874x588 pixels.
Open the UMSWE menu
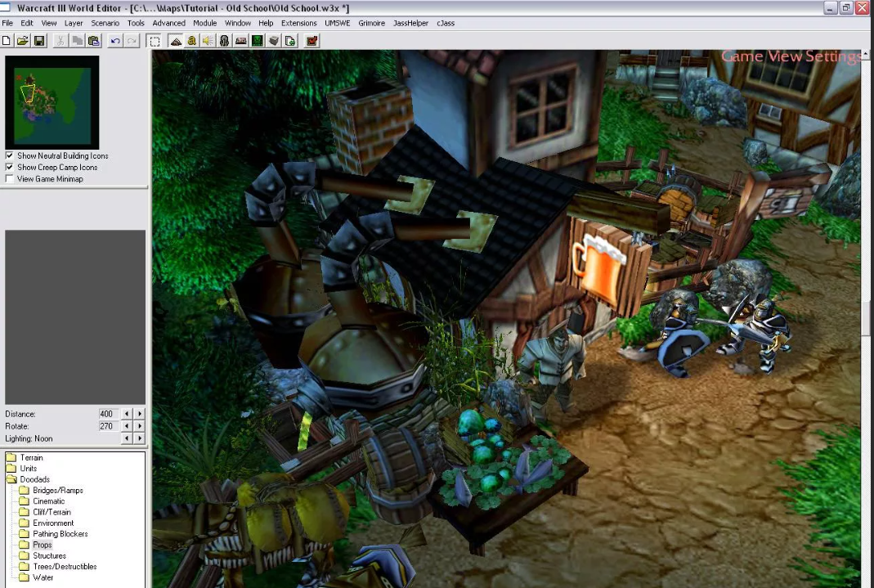[x=338, y=23]
